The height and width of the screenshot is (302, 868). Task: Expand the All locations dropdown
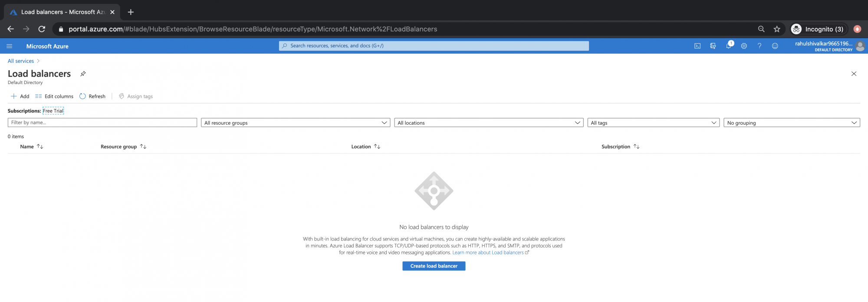(x=488, y=123)
